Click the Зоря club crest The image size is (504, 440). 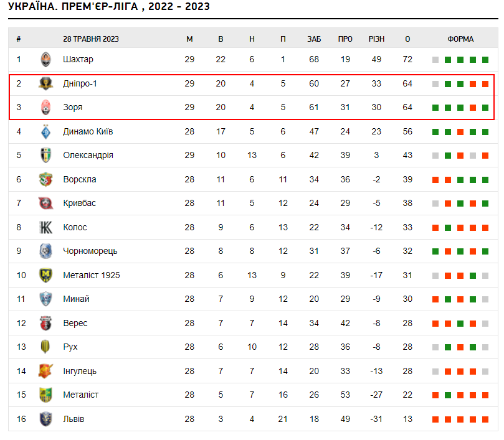point(45,108)
